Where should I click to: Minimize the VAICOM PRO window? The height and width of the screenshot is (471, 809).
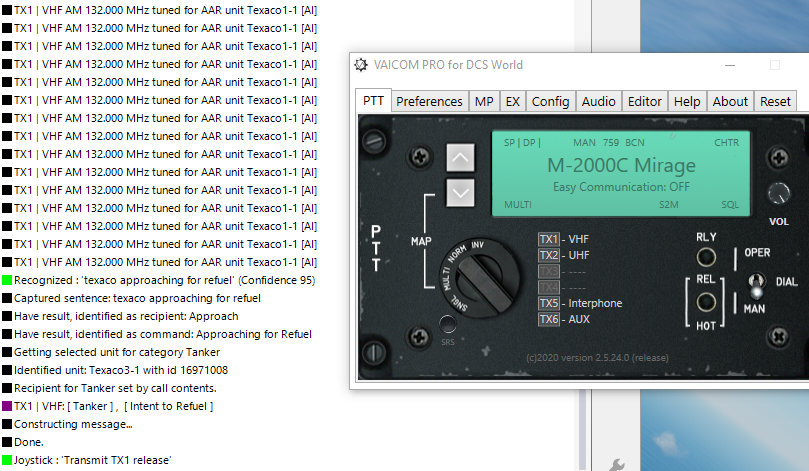point(730,65)
